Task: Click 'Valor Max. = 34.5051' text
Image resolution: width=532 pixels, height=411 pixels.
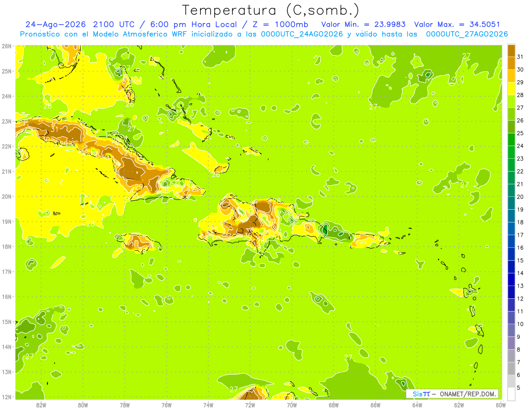Action: 457,25
